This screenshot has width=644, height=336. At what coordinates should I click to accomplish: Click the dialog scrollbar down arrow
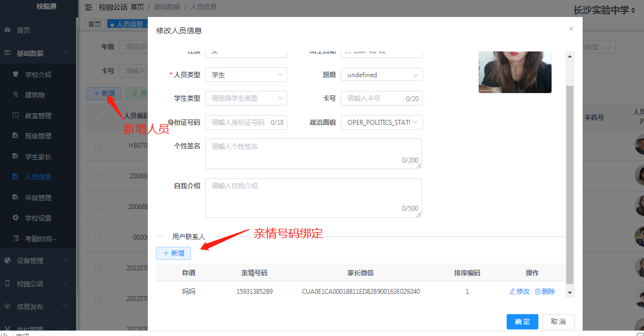click(x=570, y=293)
